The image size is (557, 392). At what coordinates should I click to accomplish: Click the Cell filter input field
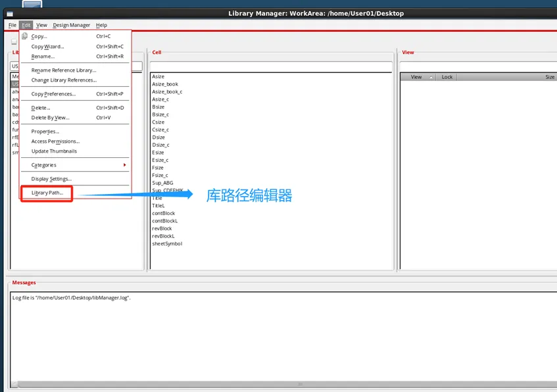270,66
